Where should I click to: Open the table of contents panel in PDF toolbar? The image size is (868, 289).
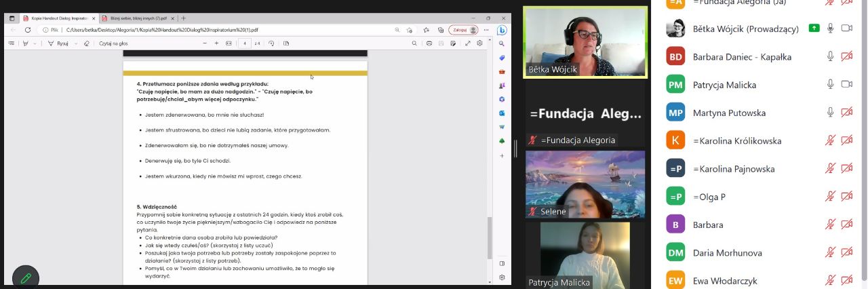(11, 43)
